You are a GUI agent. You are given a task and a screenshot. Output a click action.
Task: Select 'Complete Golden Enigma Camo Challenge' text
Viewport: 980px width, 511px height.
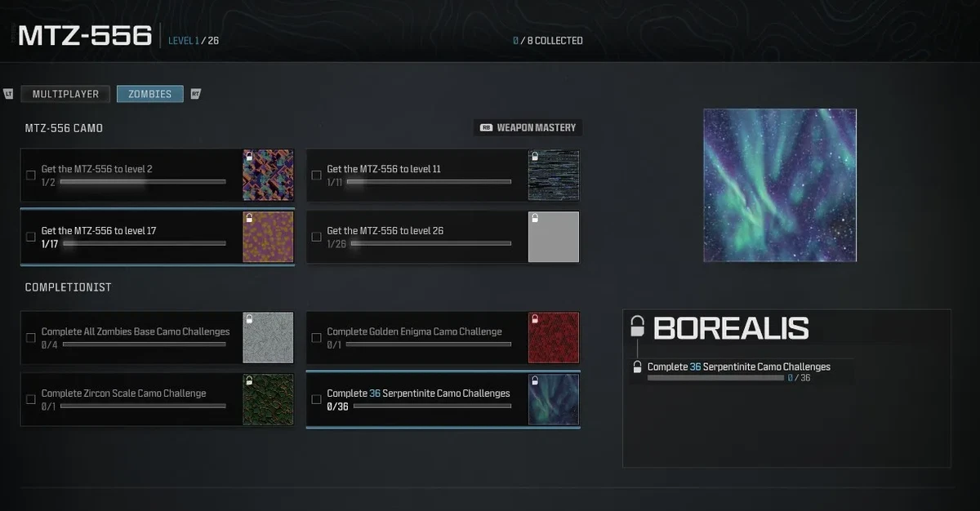(x=415, y=331)
